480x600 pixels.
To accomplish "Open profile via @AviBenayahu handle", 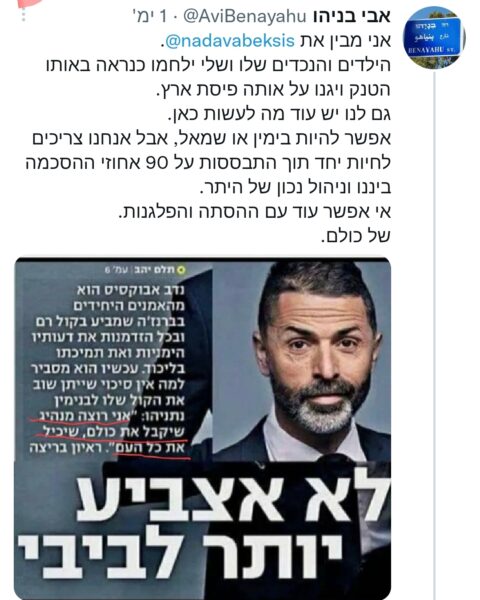I will click(x=245, y=17).
